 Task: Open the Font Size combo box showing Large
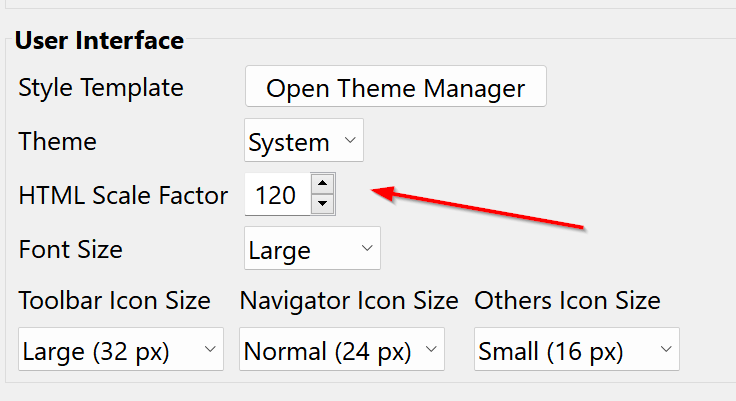coord(312,248)
